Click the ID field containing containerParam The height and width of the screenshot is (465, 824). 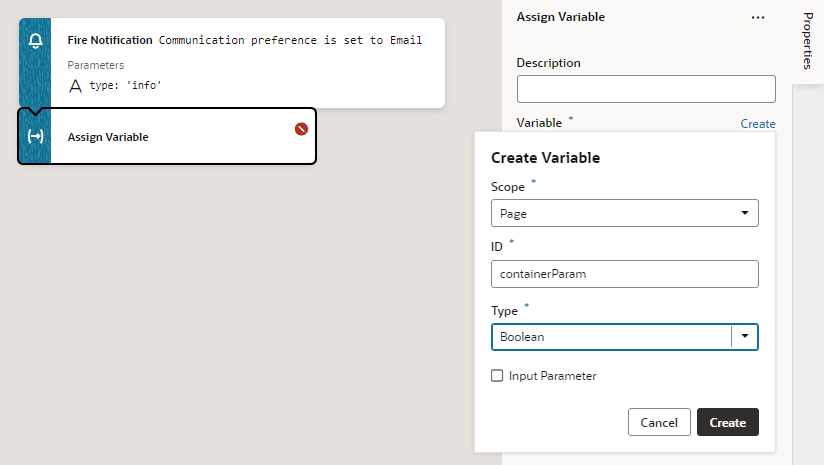pyautogui.click(x=625, y=274)
